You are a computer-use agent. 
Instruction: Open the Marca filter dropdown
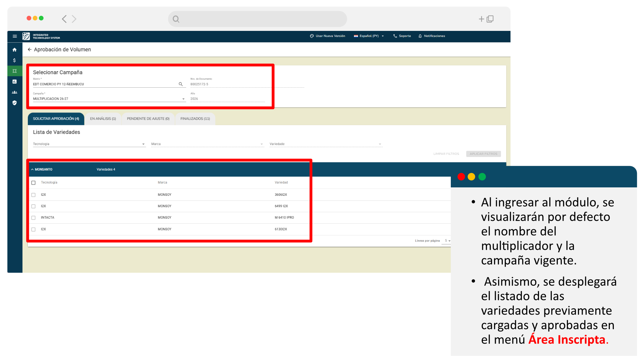click(x=208, y=144)
